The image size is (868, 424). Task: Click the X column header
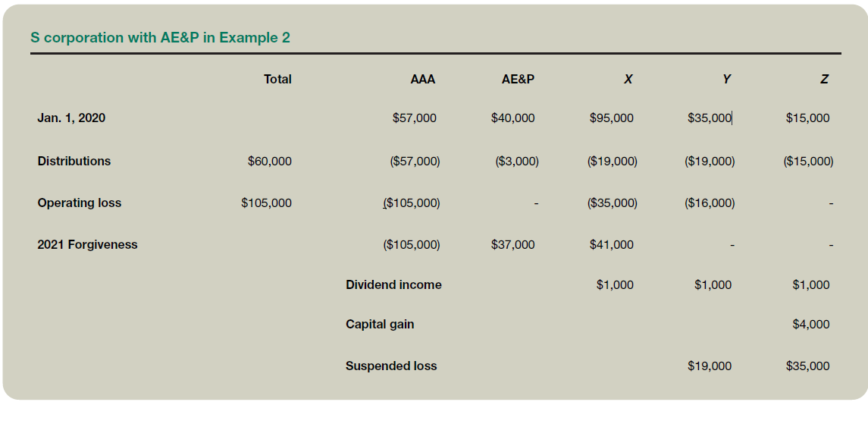pyautogui.click(x=628, y=79)
